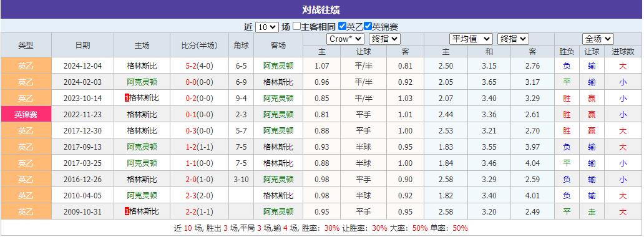Open the 1-2(1-1) match score

click(199, 147)
